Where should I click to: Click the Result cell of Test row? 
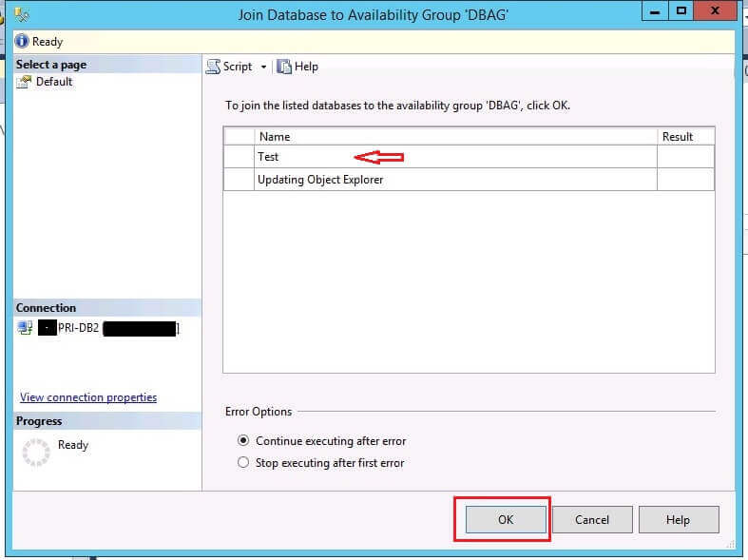coord(685,157)
